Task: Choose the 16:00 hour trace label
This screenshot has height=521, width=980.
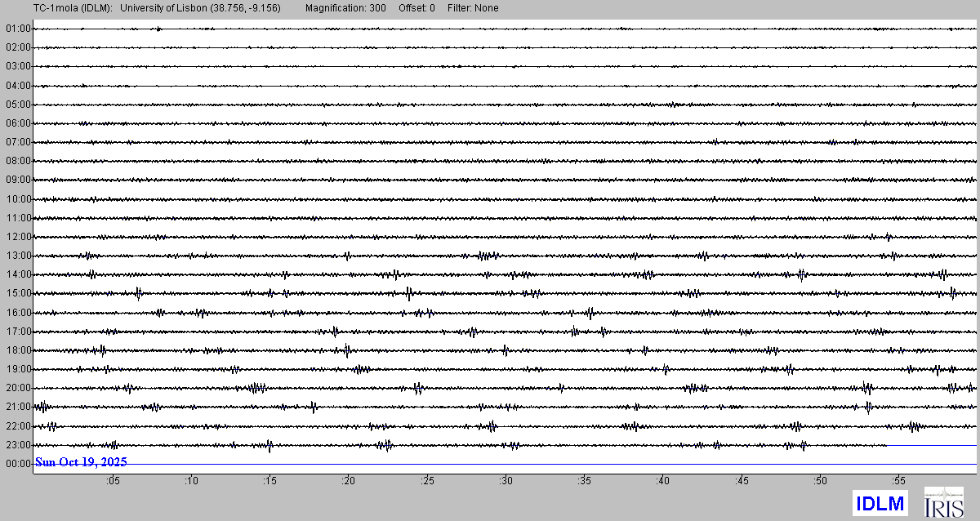Action: coord(18,313)
